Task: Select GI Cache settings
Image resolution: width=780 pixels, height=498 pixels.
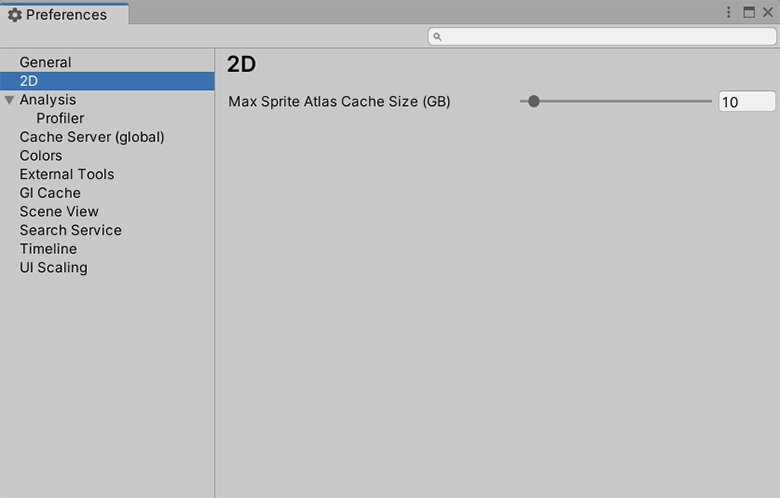Action: (x=50, y=193)
